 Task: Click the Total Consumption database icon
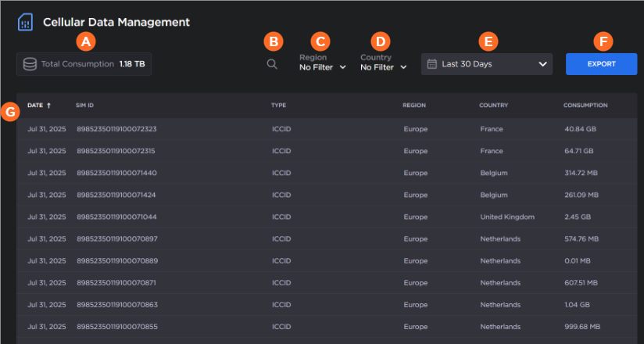30,64
